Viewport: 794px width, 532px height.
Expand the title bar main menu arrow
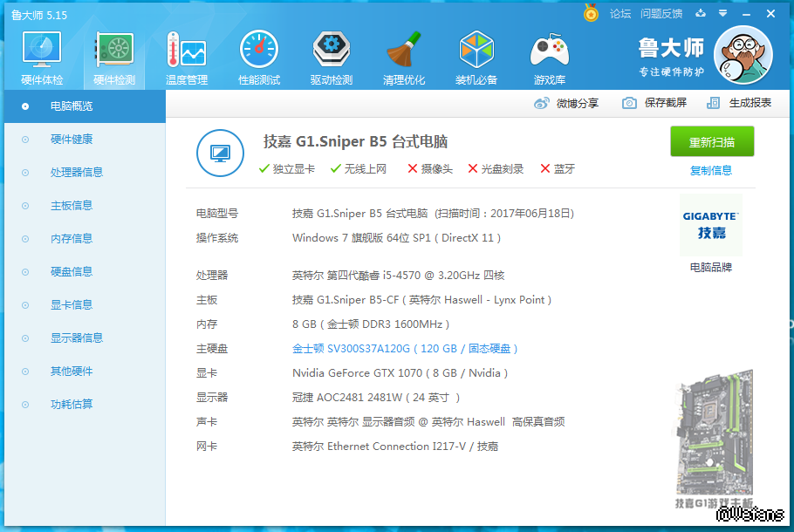point(722,13)
